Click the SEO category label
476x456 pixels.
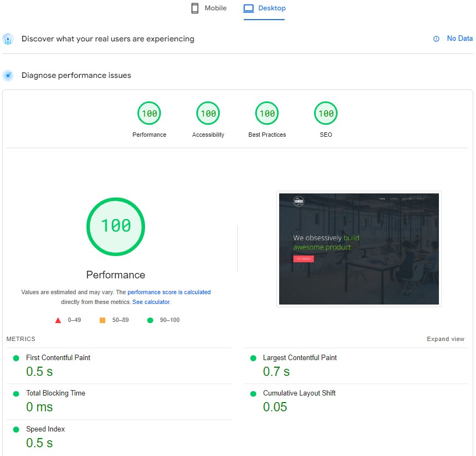(x=326, y=135)
